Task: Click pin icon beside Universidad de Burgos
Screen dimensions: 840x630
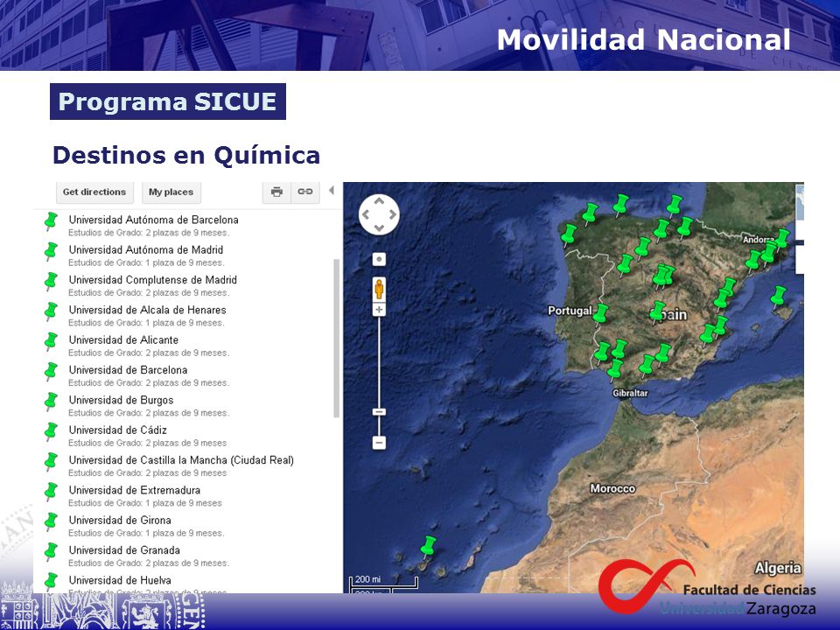Action: pos(51,402)
